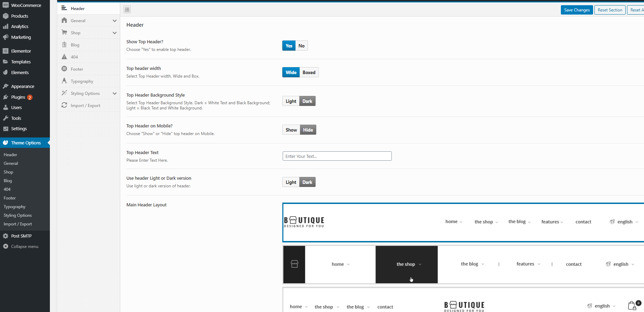Choose Light header version
This screenshot has width=644, height=312.
click(291, 182)
